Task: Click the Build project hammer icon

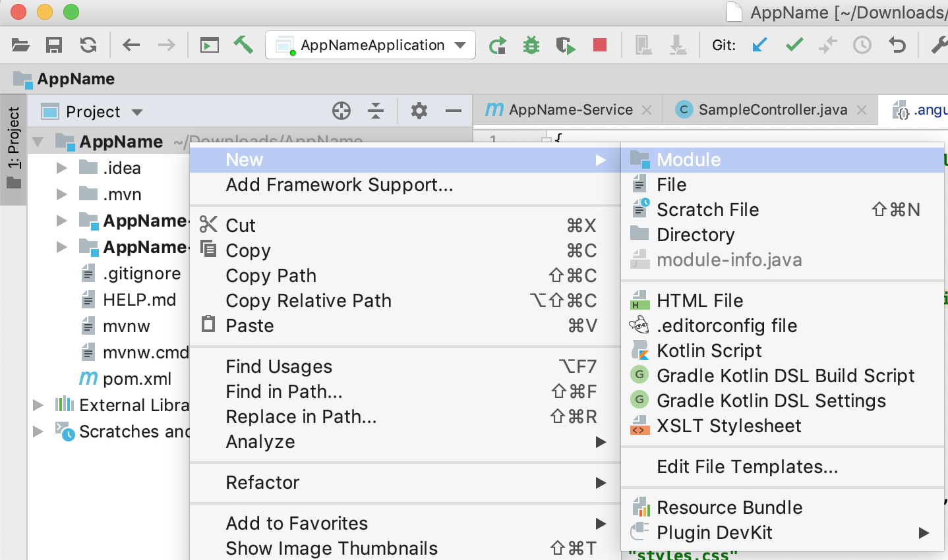Action: pos(243,45)
